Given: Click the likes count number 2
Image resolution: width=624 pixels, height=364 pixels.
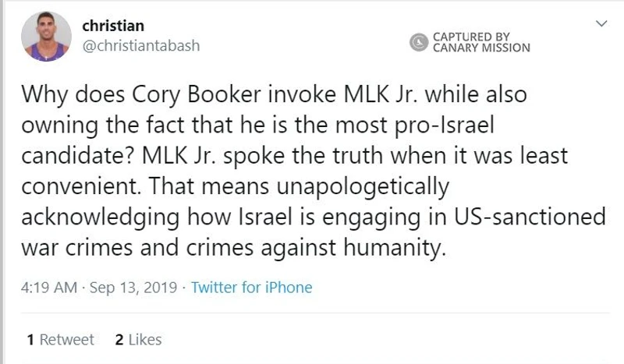Looking at the screenshot, I should click(119, 340).
